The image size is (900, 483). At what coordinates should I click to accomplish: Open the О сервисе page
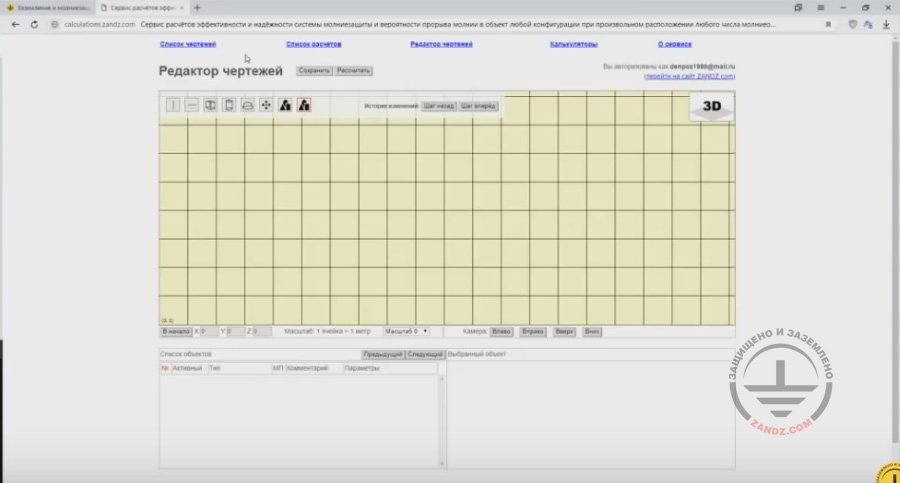tap(674, 44)
